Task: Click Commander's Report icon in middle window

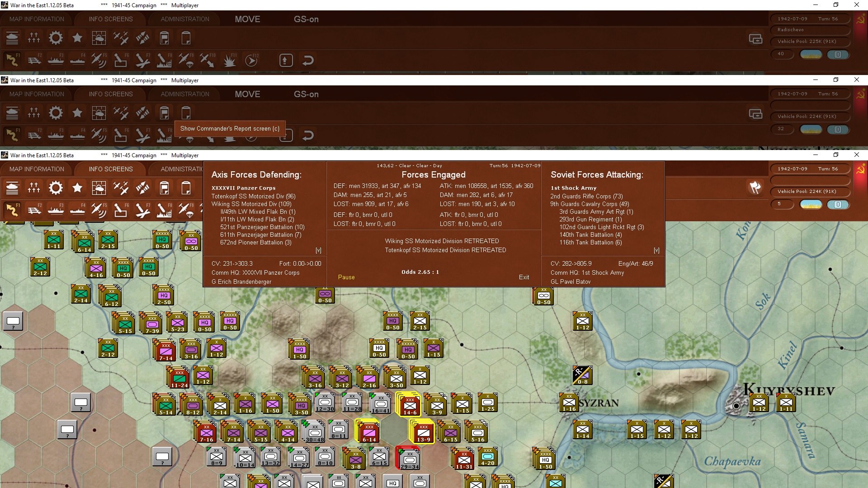Action: [164, 113]
